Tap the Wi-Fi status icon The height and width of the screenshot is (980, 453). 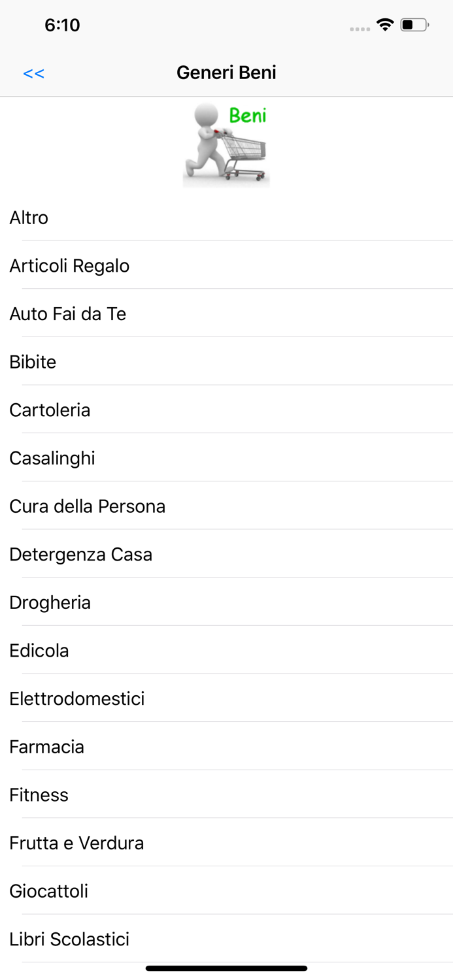[x=385, y=25]
